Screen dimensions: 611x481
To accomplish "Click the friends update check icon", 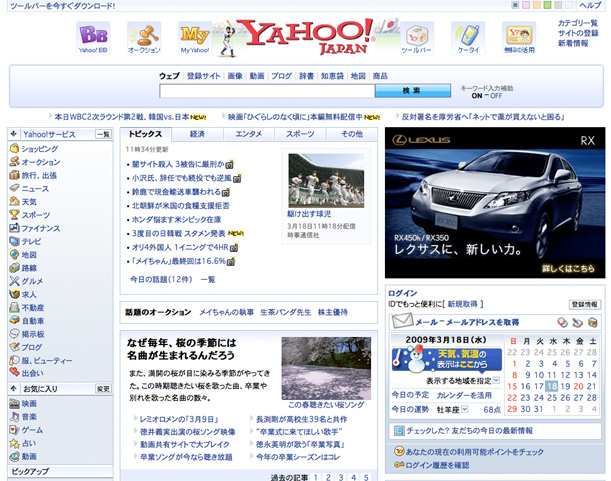I will point(399,431).
